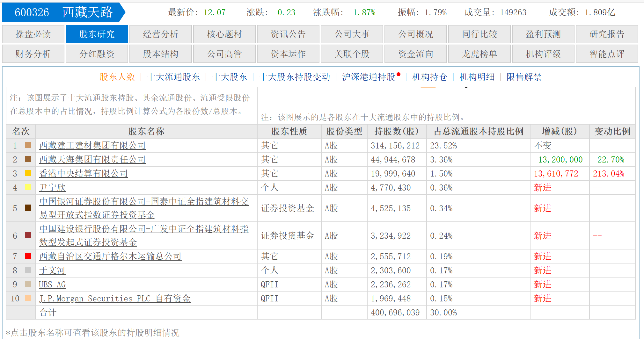
Task: Open 关联个股 tab
Action: [352, 54]
